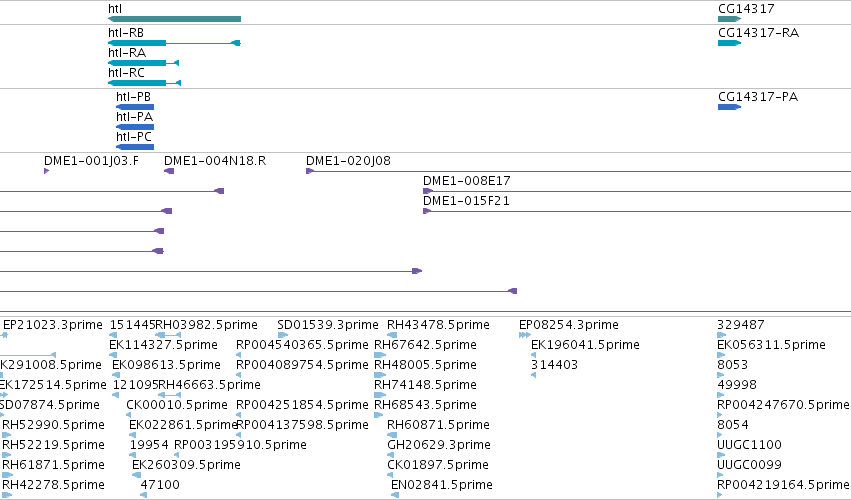The width and height of the screenshot is (851, 500).
Task: Choose EST EK196041.5prime
Action: pyautogui.click(x=585, y=345)
